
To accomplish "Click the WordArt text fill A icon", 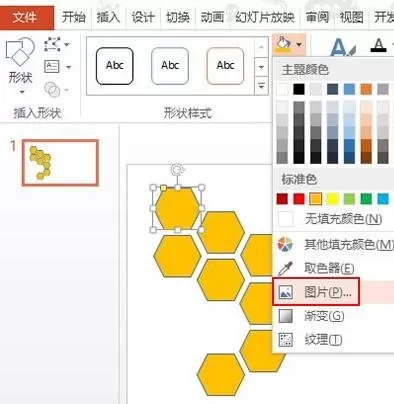I will pyautogui.click(x=342, y=47).
